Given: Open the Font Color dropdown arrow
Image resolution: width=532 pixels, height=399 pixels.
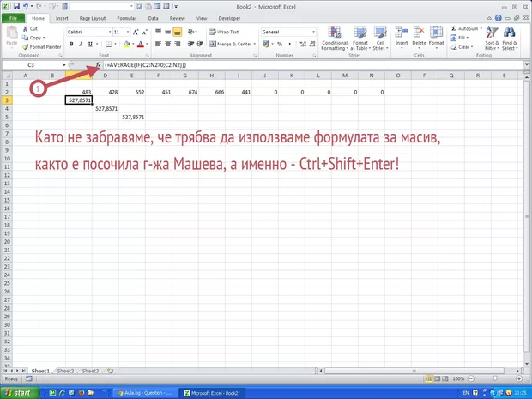Looking at the screenshot, I should coord(147,44).
